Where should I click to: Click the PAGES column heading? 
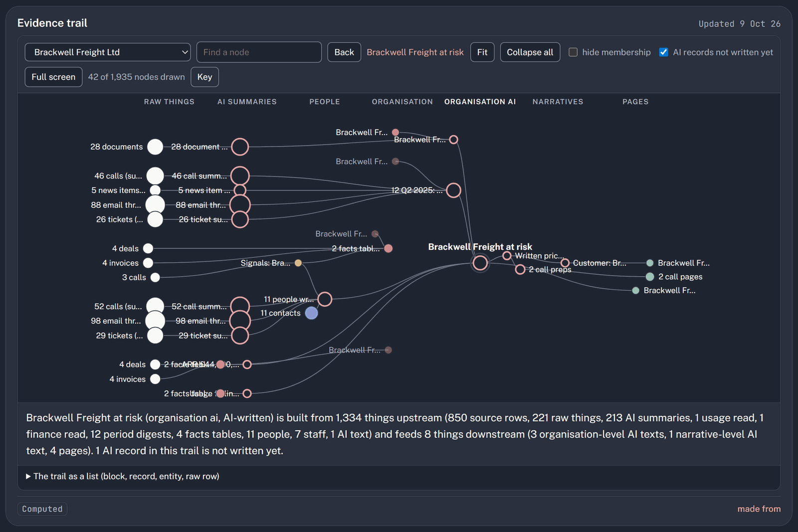(635, 102)
